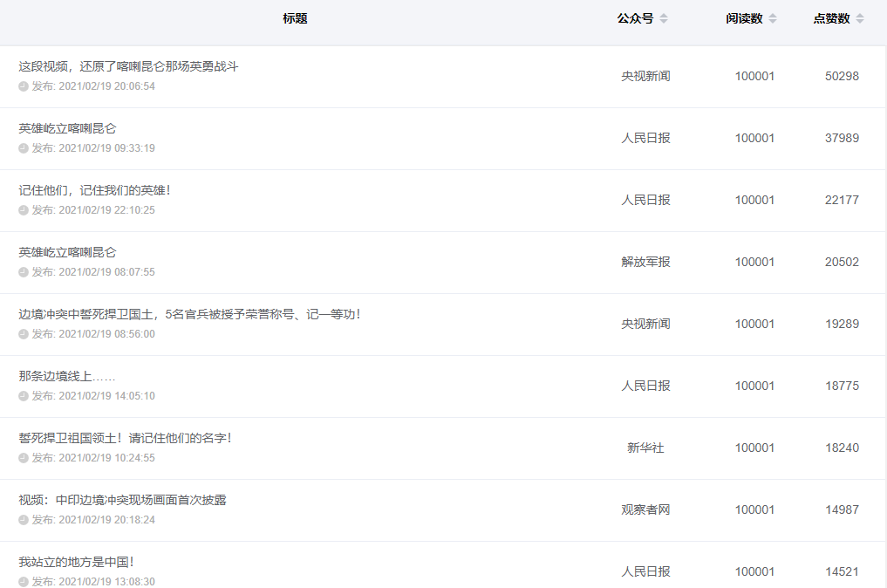Click the 点赞数 column header label
Image resolution: width=887 pixels, height=588 pixels.
pos(831,18)
